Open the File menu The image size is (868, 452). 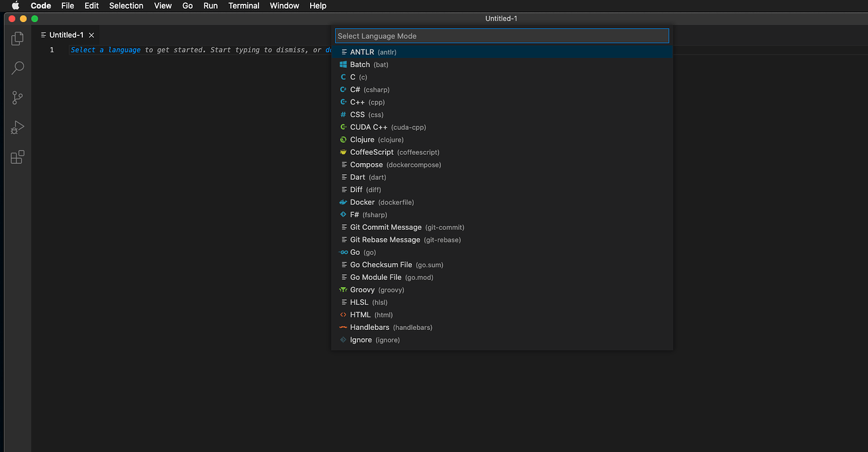67,6
